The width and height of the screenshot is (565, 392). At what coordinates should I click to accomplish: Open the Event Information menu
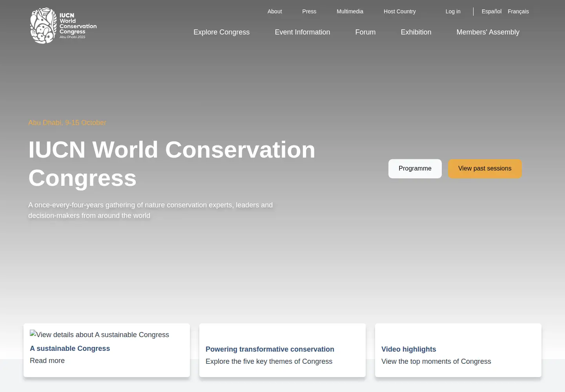(x=303, y=32)
